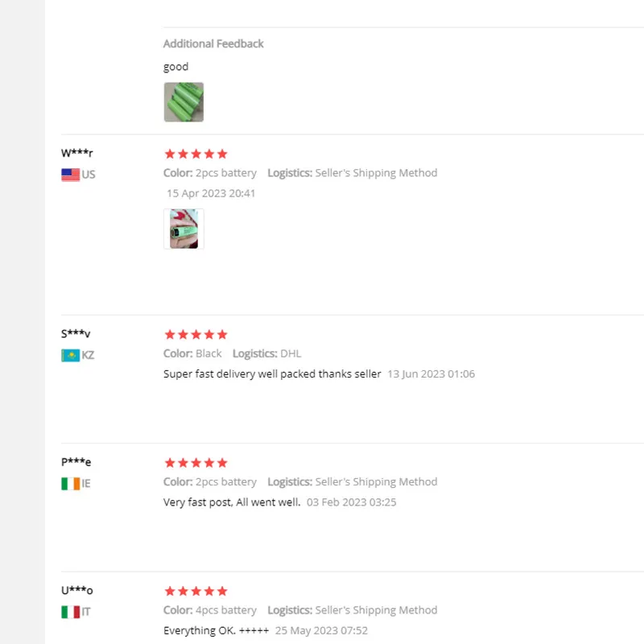Click the Italy flag icon
Image resolution: width=644 pixels, height=644 pixels.
[71, 612]
